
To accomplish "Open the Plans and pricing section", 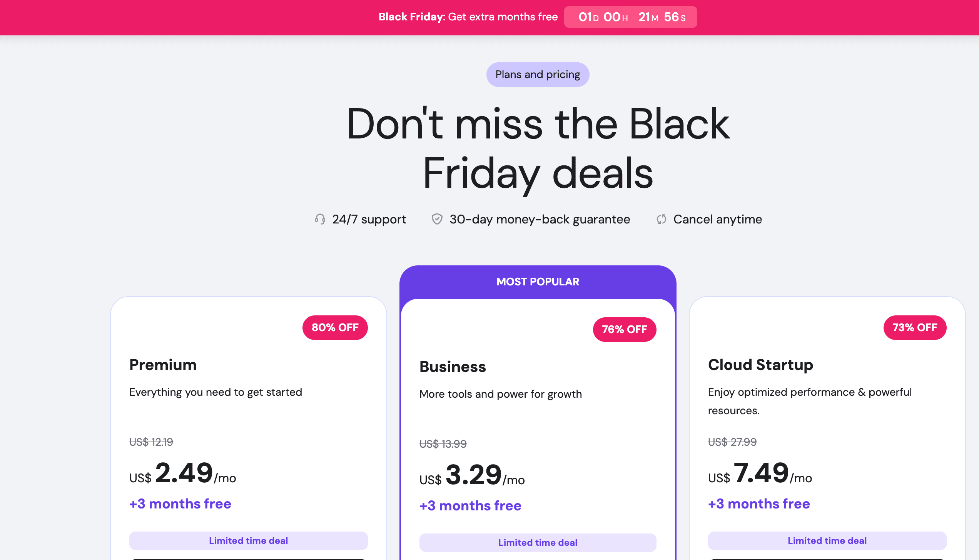I will pos(538,74).
